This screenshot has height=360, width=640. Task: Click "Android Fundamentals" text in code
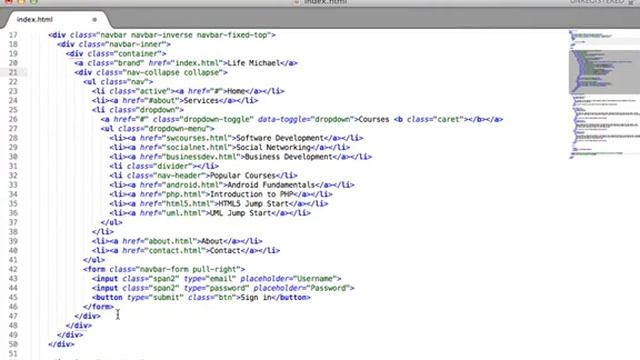pyautogui.click(x=271, y=185)
